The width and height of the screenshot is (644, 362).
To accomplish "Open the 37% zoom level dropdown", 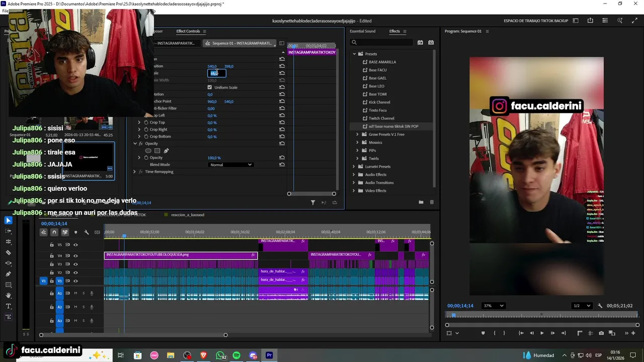I will [493, 306].
